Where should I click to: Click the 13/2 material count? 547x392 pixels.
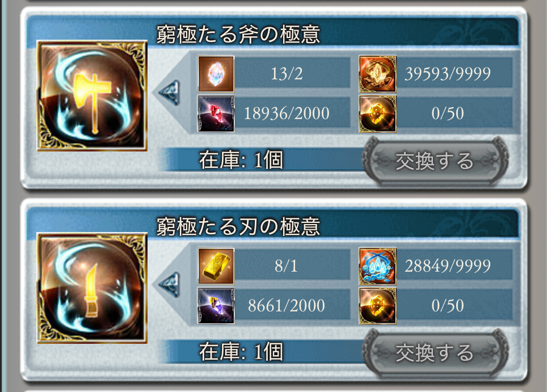tap(287, 74)
